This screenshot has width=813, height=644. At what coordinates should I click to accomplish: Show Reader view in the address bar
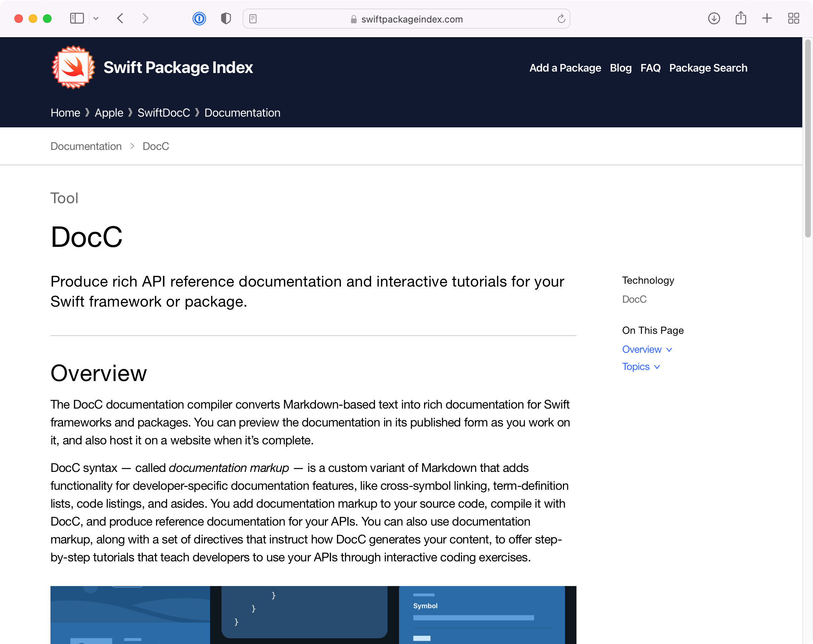[253, 19]
